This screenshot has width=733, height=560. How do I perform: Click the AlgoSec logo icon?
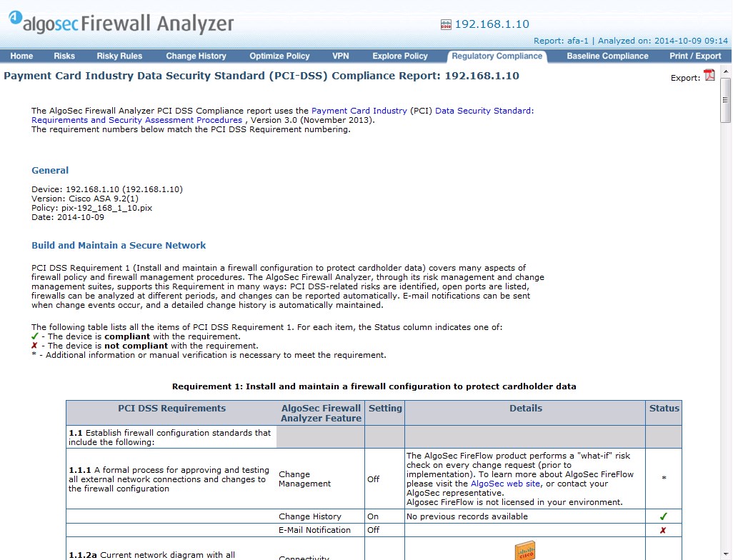pyautogui.click(x=16, y=17)
